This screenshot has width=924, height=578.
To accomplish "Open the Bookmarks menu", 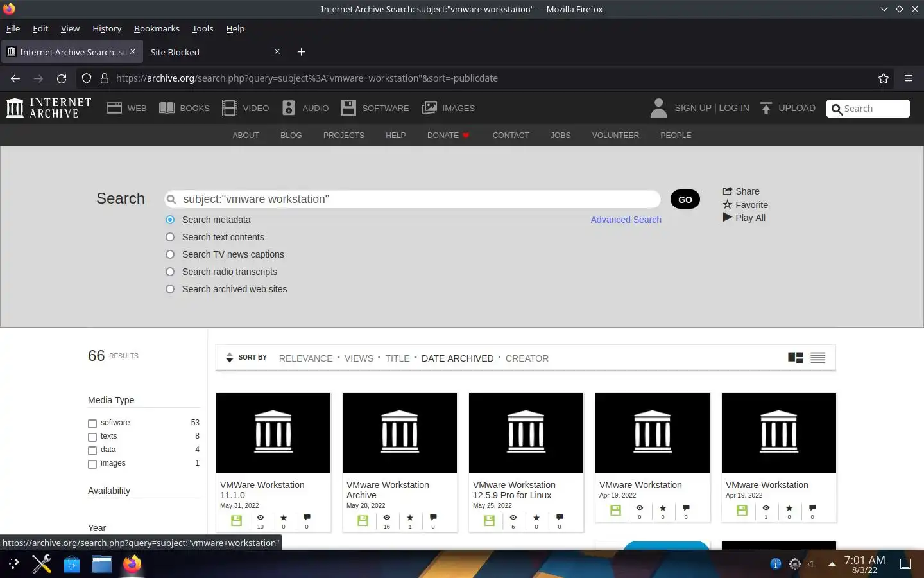I will [x=157, y=28].
